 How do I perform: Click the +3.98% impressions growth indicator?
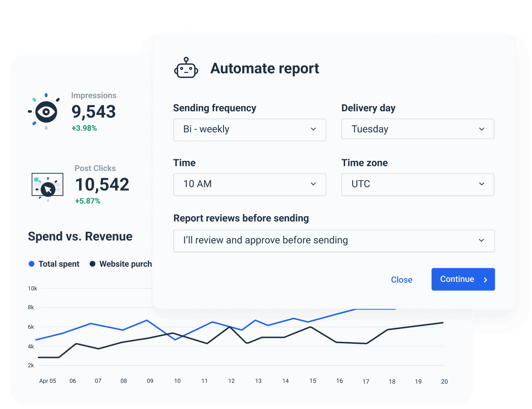coord(84,128)
